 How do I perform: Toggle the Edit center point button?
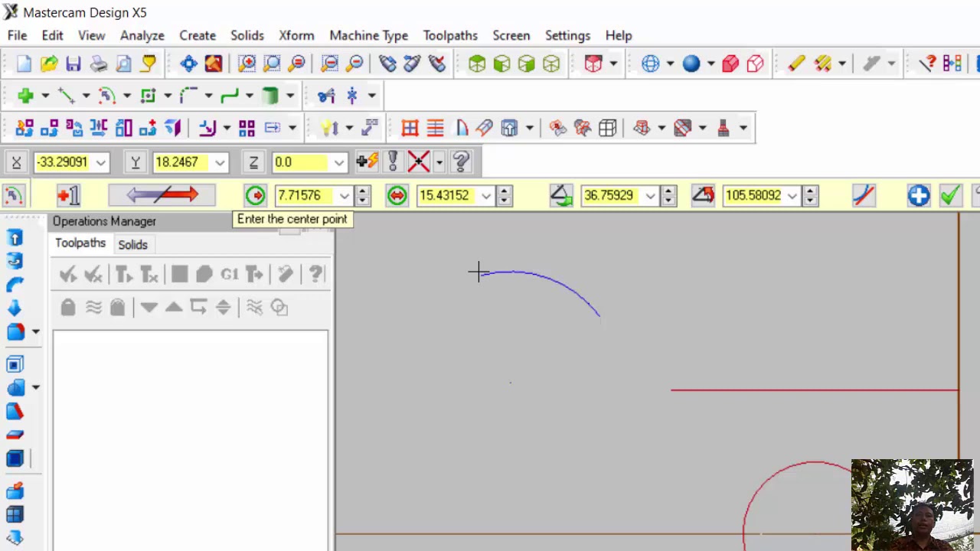coord(68,195)
